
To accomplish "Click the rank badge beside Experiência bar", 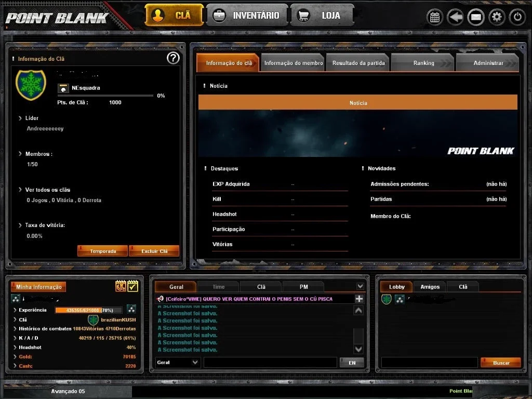I will coord(131,309).
